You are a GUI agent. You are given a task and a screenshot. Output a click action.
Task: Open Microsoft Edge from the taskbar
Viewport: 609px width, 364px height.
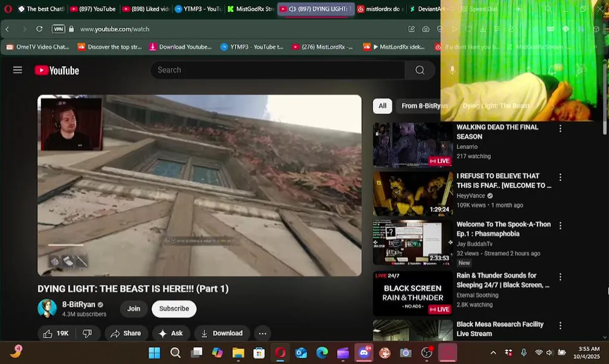(x=322, y=352)
